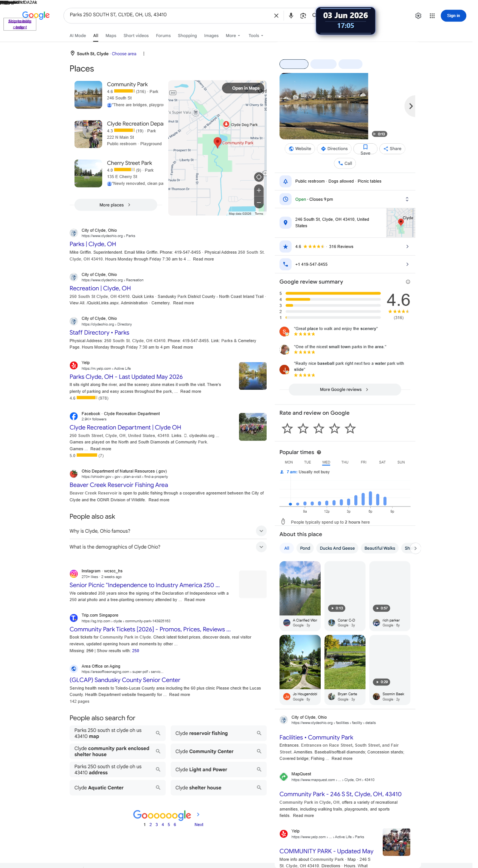Play the 0:57 video by rich parker
This screenshot has width=478, height=868.
point(382,608)
